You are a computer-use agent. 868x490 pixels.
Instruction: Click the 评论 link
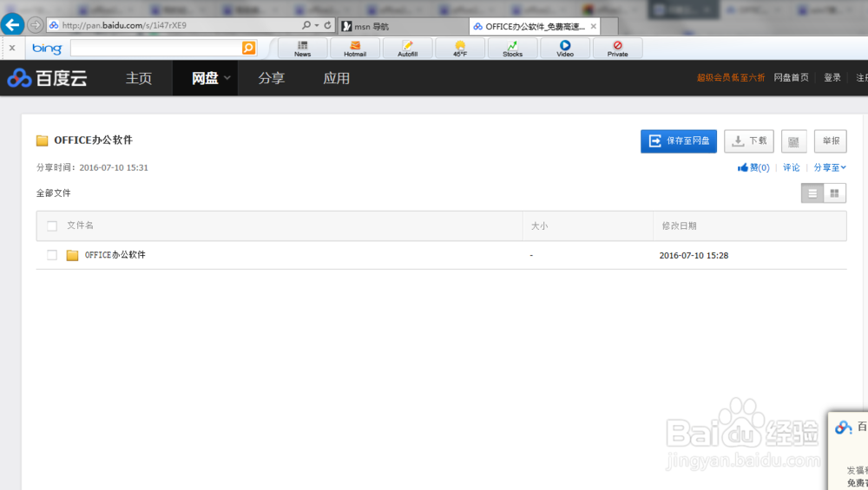point(791,167)
